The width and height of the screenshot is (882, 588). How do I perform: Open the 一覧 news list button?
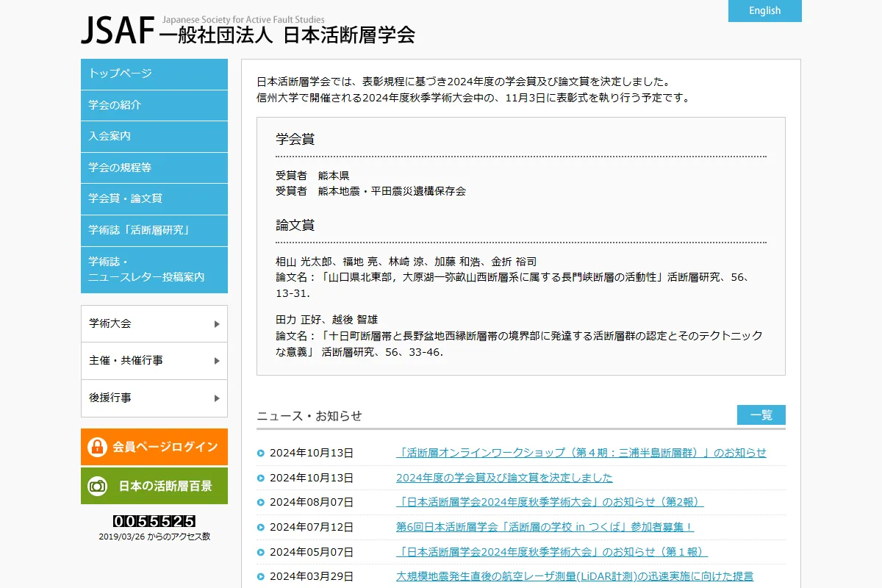(x=761, y=415)
